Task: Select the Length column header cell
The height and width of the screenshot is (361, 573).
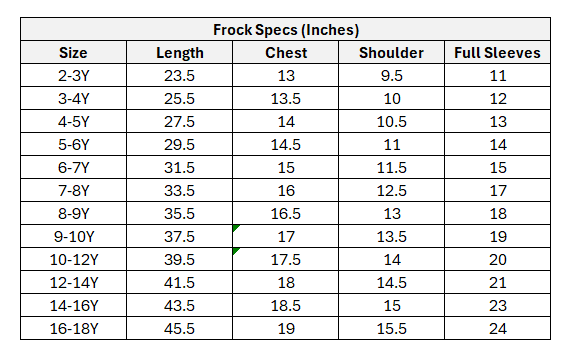Action: pos(179,52)
